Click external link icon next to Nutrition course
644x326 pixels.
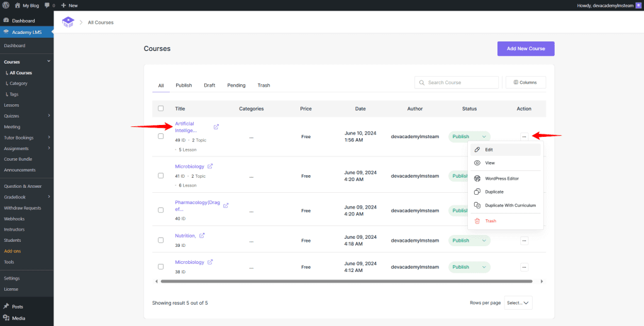click(202, 236)
